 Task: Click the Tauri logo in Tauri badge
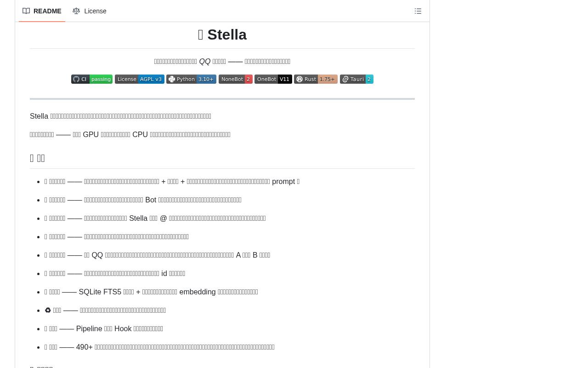coord(345,79)
